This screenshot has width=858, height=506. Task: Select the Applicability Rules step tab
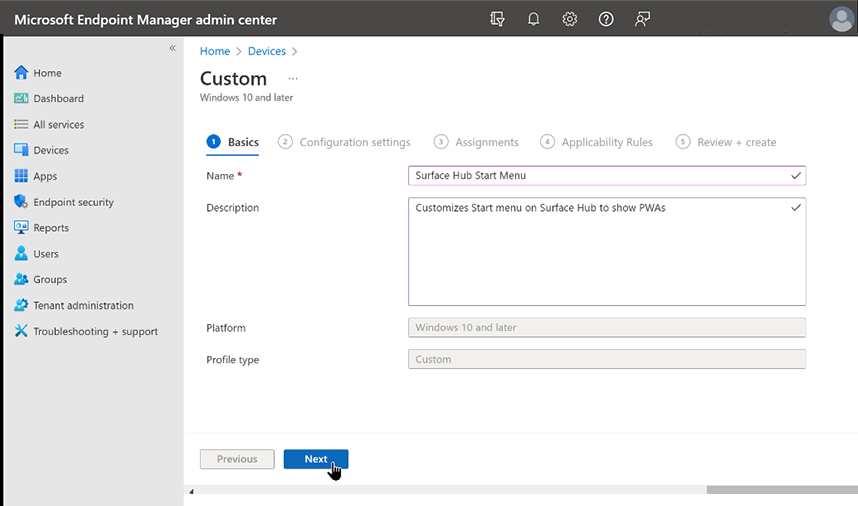click(x=596, y=142)
